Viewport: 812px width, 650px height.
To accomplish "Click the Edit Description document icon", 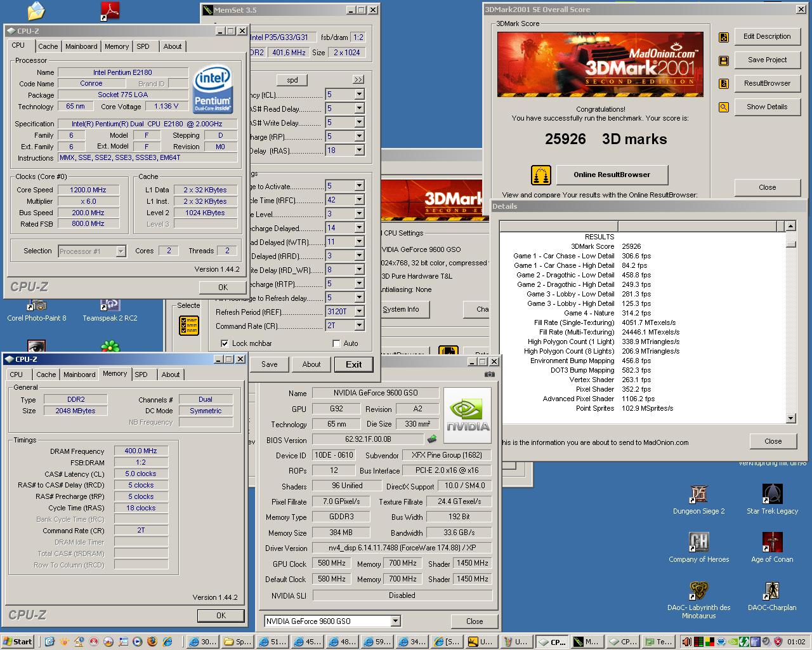I will [x=724, y=37].
